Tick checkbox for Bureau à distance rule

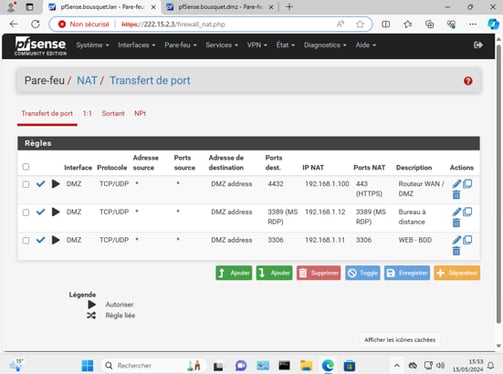pyautogui.click(x=26, y=212)
